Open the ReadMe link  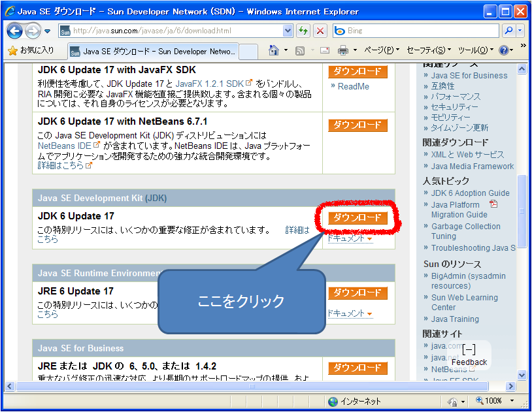click(353, 86)
